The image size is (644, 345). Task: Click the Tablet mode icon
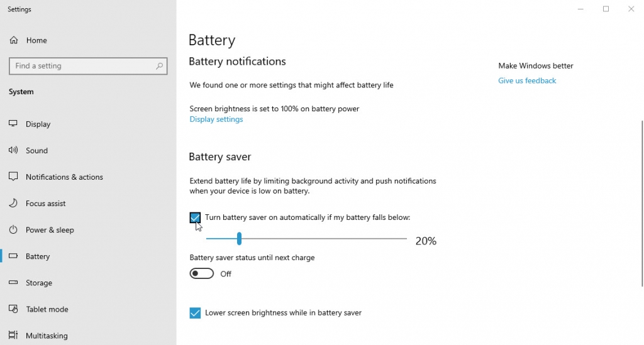[x=13, y=309]
